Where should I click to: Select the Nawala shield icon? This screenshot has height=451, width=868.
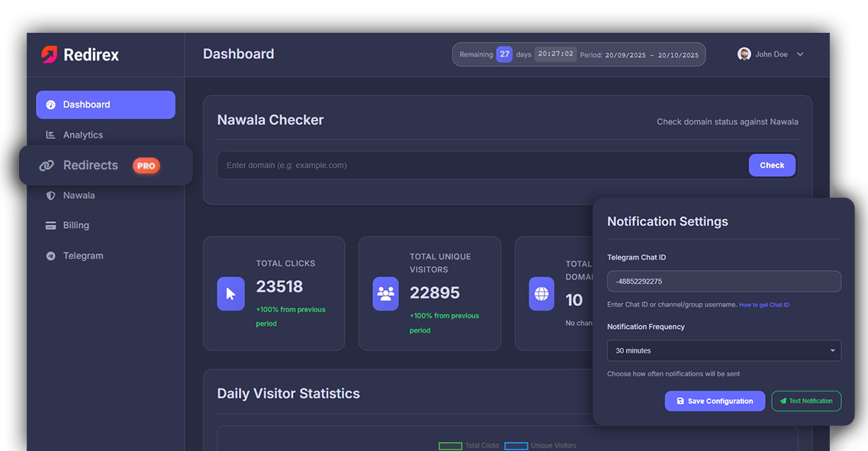(x=50, y=195)
